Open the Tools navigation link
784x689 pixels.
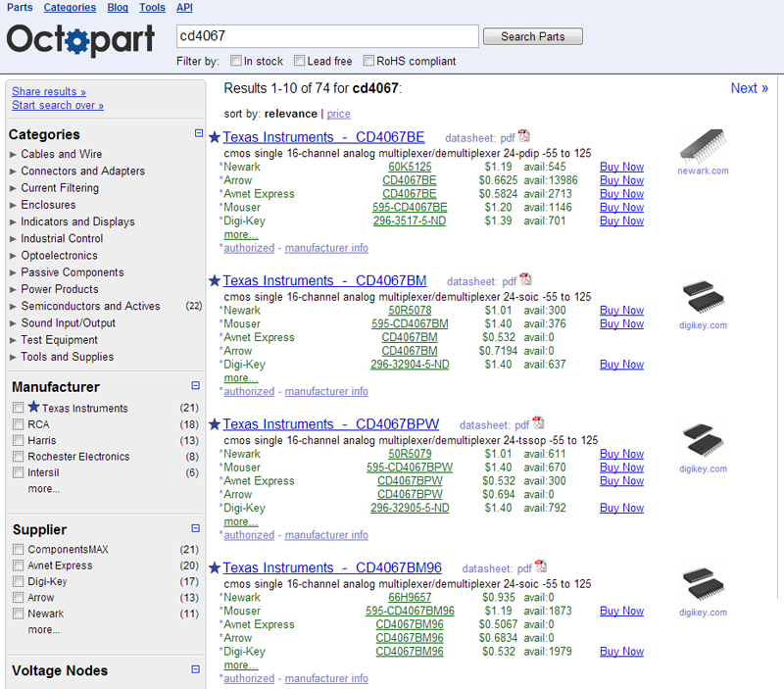click(152, 8)
